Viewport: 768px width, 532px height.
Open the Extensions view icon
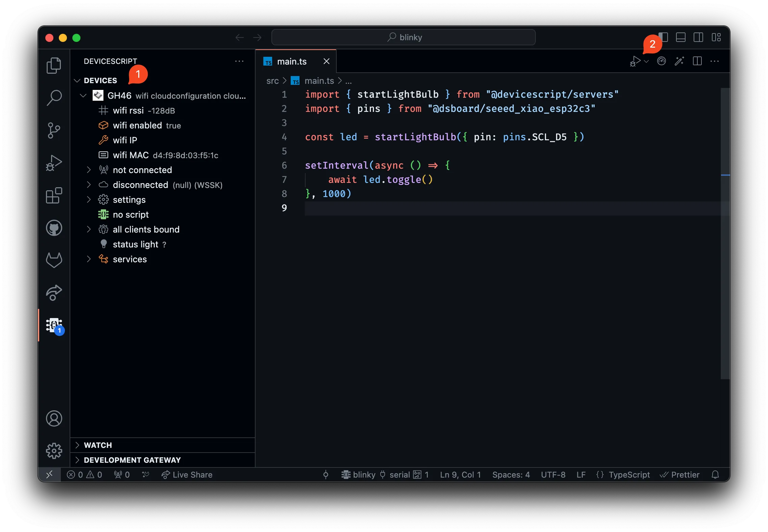[x=54, y=195]
